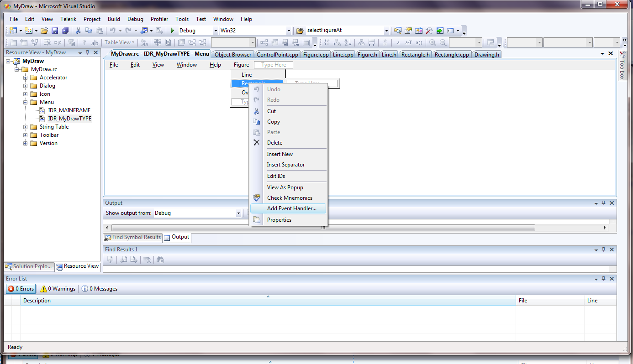Screen dimensions: 633x364
Task: Click the Navigate Backward toolbar icon
Action: pyautogui.click(x=144, y=31)
